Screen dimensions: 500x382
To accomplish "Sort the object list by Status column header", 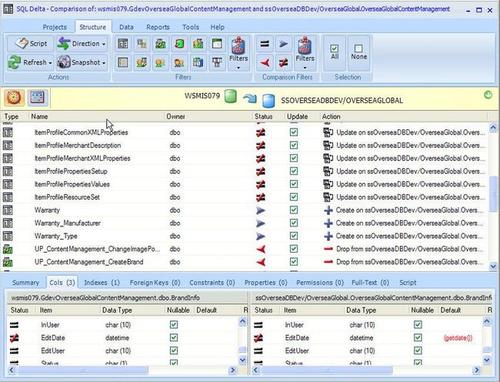I will pyautogui.click(x=263, y=117).
